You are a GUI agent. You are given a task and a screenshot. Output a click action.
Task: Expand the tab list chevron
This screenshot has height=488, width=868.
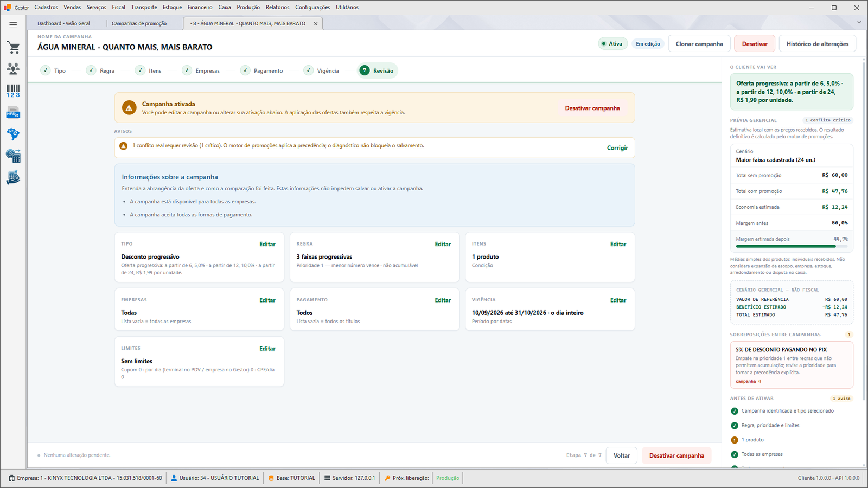point(859,22)
